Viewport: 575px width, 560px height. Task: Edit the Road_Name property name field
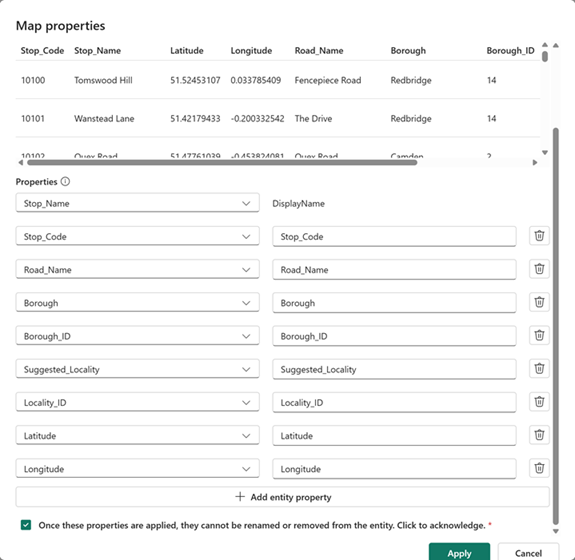pos(394,270)
